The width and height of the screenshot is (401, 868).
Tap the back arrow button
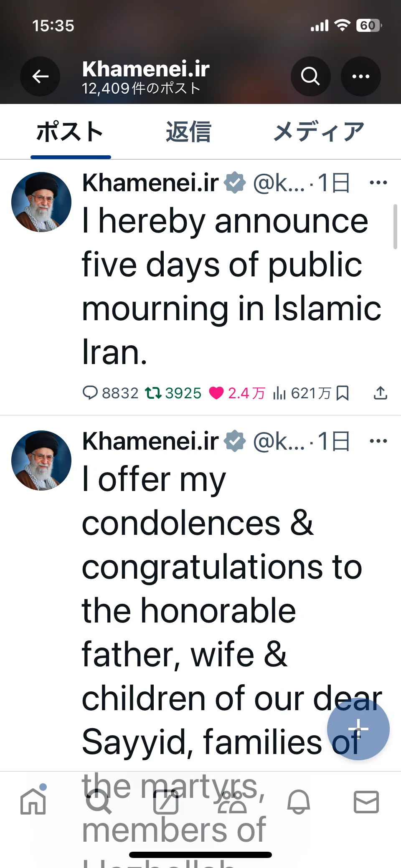[40, 76]
